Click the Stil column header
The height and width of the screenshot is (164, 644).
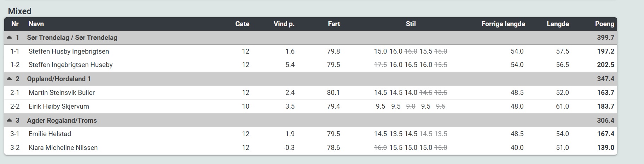coord(411,24)
